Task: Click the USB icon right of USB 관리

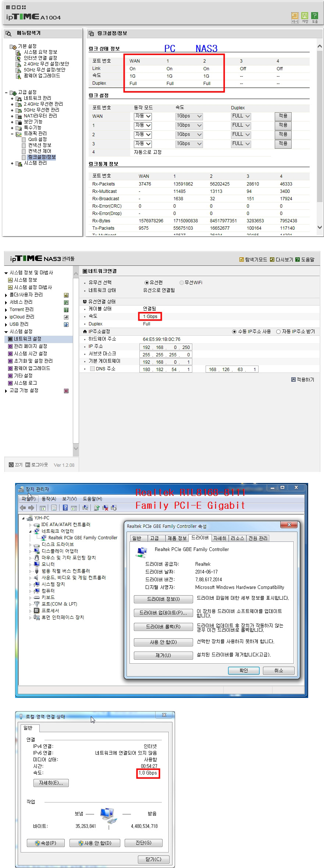Action: click(66, 324)
